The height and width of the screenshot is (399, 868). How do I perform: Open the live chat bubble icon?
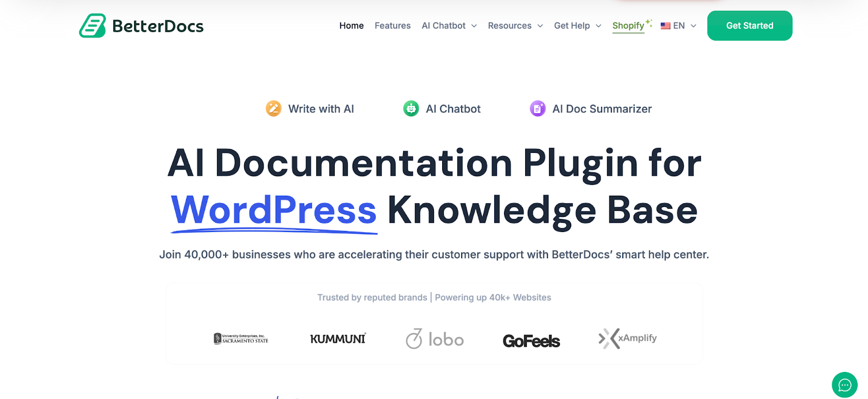[845, 385]
